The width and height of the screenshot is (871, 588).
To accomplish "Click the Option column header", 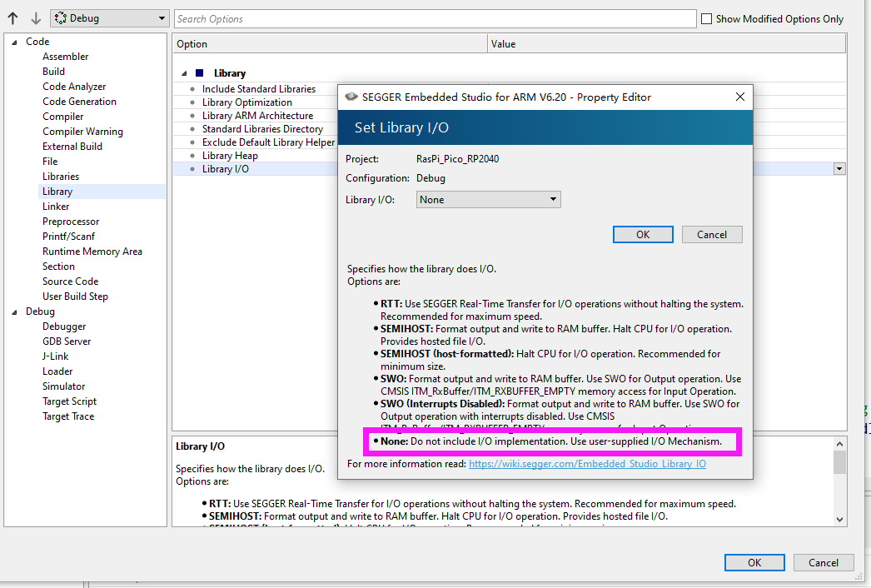I will [x=330, y=44].
